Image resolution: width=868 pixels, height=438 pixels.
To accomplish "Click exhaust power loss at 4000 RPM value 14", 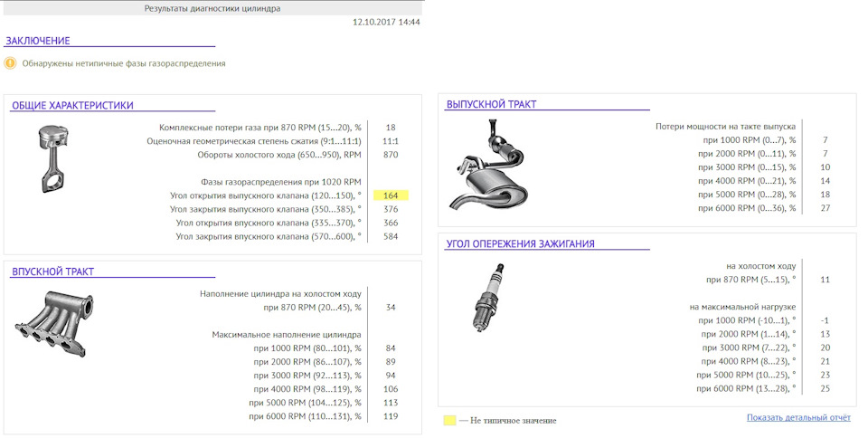I will [x=825, y=181].
